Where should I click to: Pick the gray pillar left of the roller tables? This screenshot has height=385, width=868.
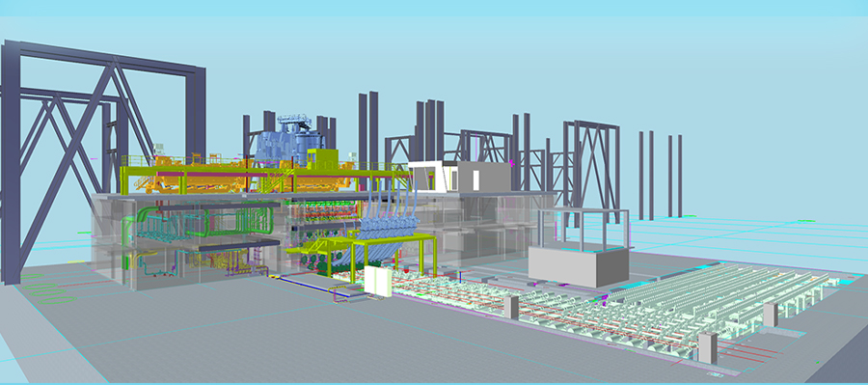point(510,307)
